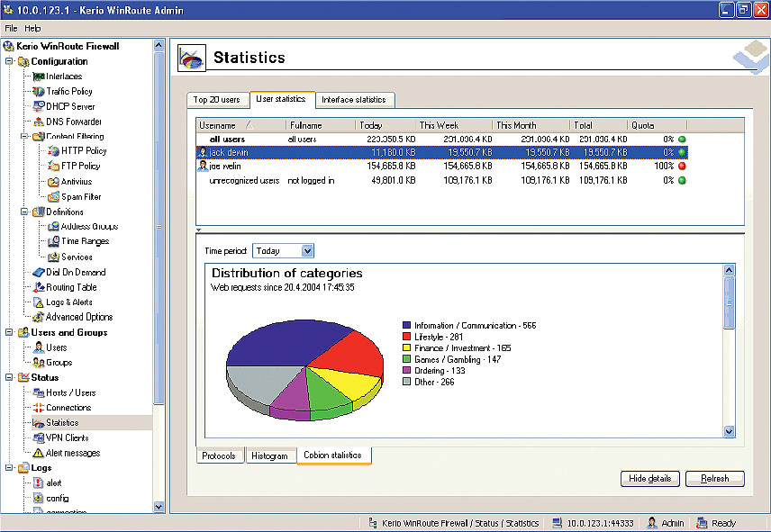Click the Refresh button
771x532 pixels.
click(714, 479)
